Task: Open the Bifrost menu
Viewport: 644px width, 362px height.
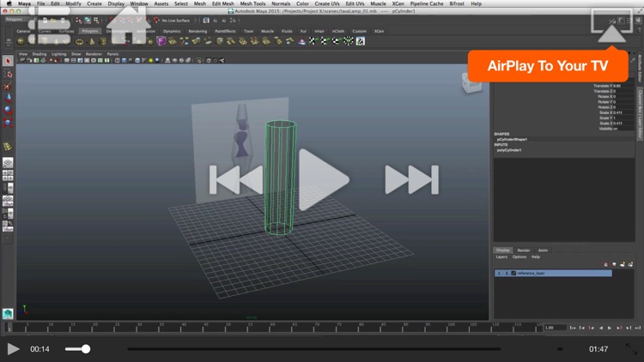Action: 456,3
